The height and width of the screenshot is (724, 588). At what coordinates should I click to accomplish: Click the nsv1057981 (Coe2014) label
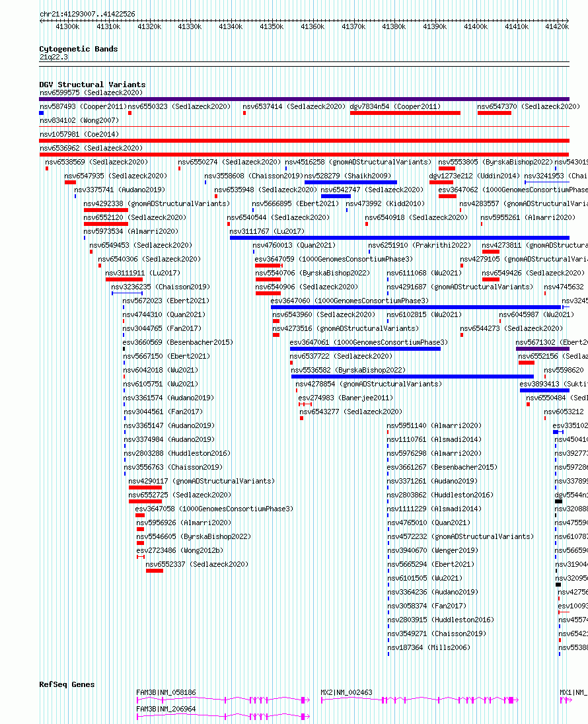(x=79, y=134)
